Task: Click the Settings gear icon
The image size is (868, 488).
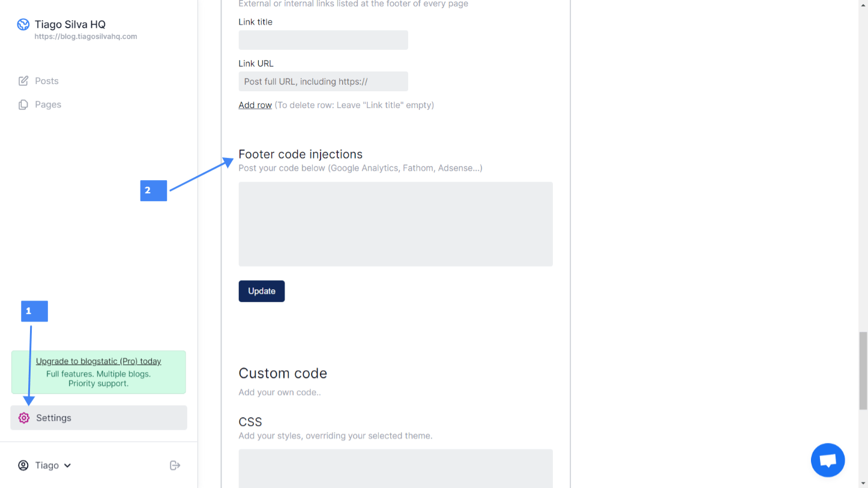Action: pos(23,417)
